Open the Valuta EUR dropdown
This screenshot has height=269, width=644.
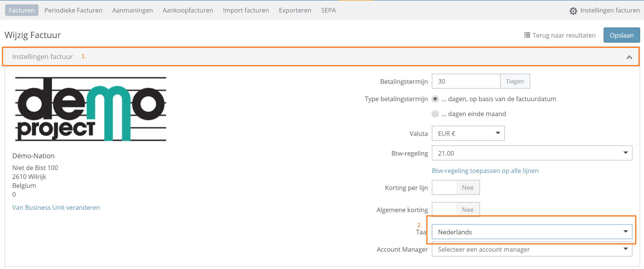click(x=468, y=133)
